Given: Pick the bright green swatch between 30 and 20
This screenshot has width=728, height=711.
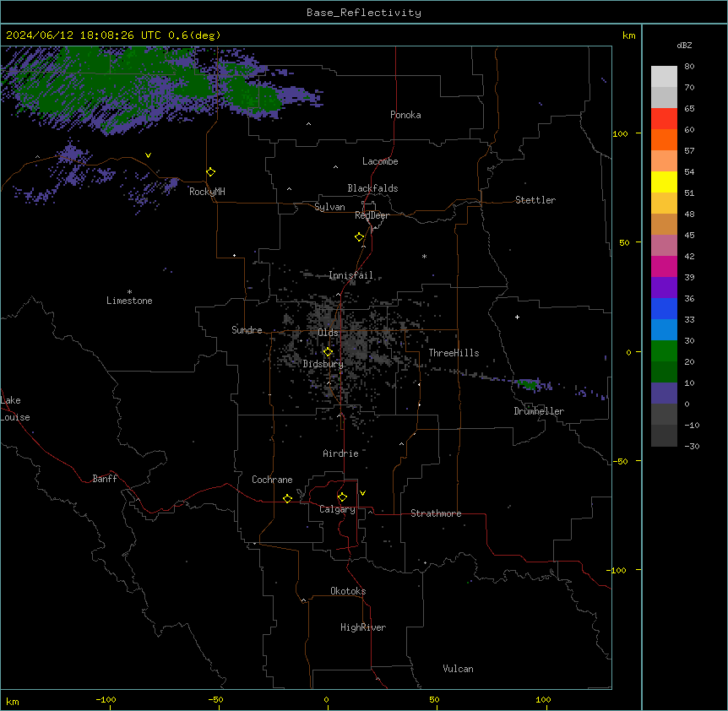Looking at the screenshot, I should (664, 351).
